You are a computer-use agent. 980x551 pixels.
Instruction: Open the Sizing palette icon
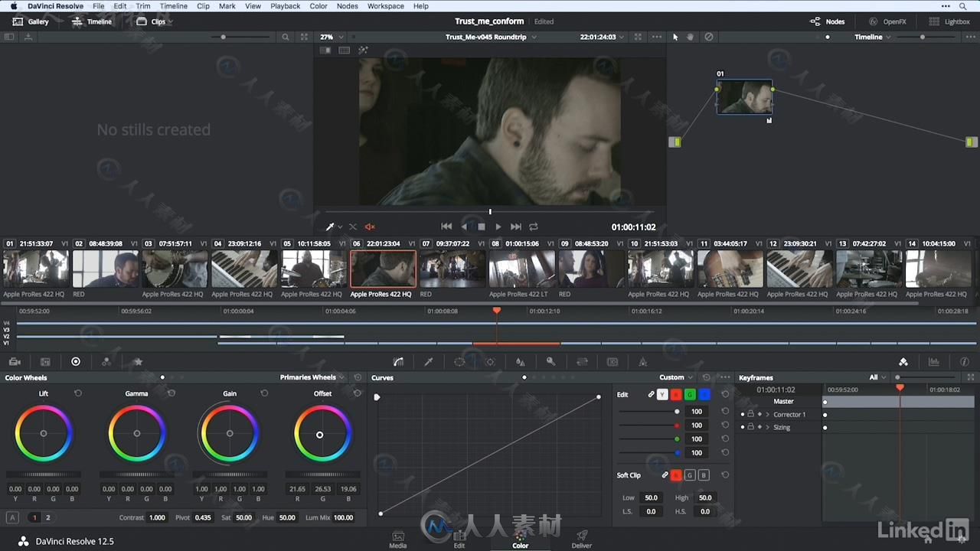[582, 362]
